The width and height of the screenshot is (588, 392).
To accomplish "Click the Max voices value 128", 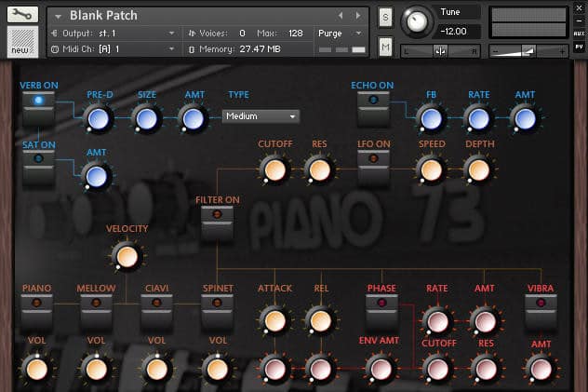I will click(296, 34).
